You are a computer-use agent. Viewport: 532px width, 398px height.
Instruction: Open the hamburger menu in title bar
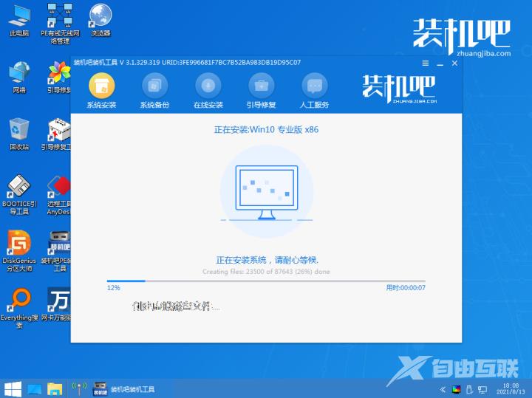point(426,63)
